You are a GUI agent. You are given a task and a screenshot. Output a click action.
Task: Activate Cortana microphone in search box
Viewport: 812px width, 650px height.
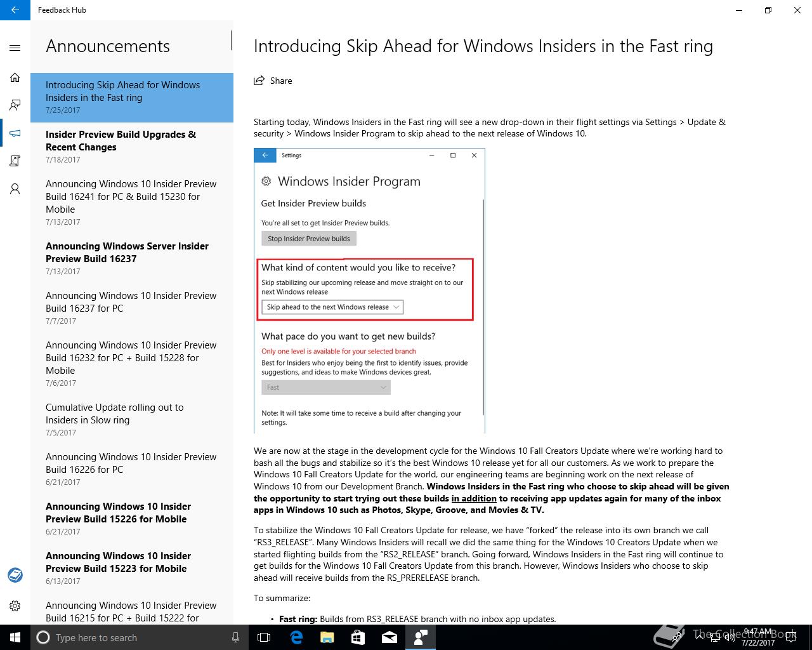(236, 637)
